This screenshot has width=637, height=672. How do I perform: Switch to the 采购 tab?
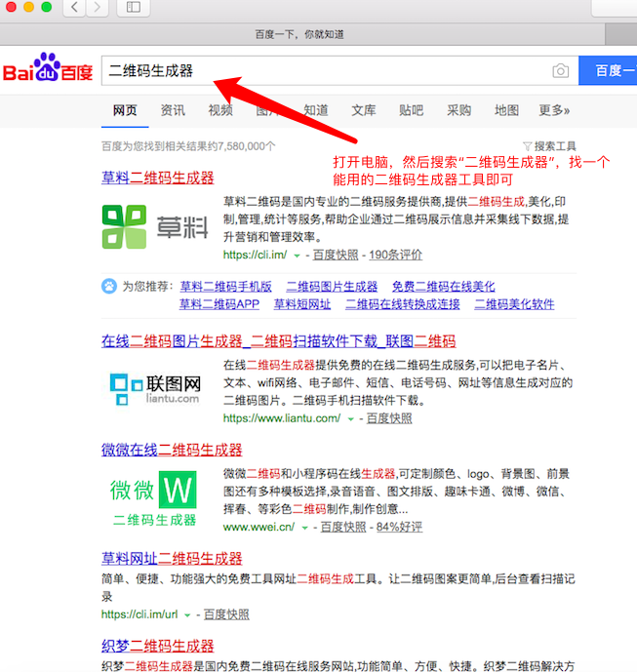point(459,110)
